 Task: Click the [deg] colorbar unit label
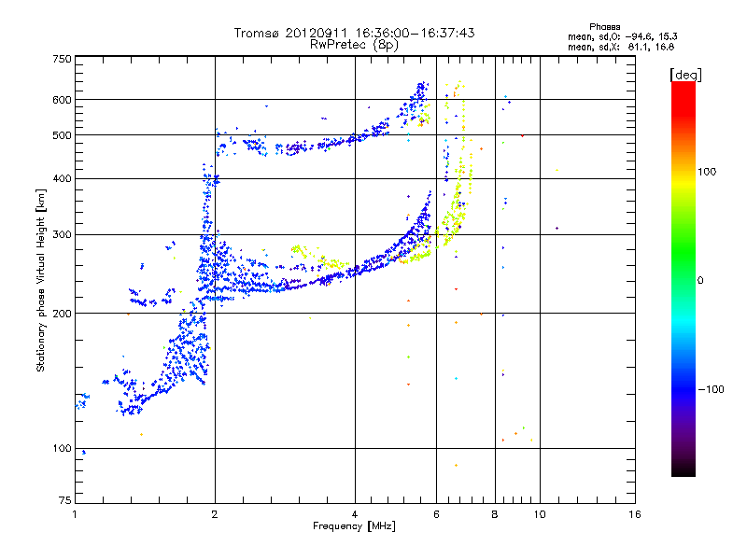(685, 75)
